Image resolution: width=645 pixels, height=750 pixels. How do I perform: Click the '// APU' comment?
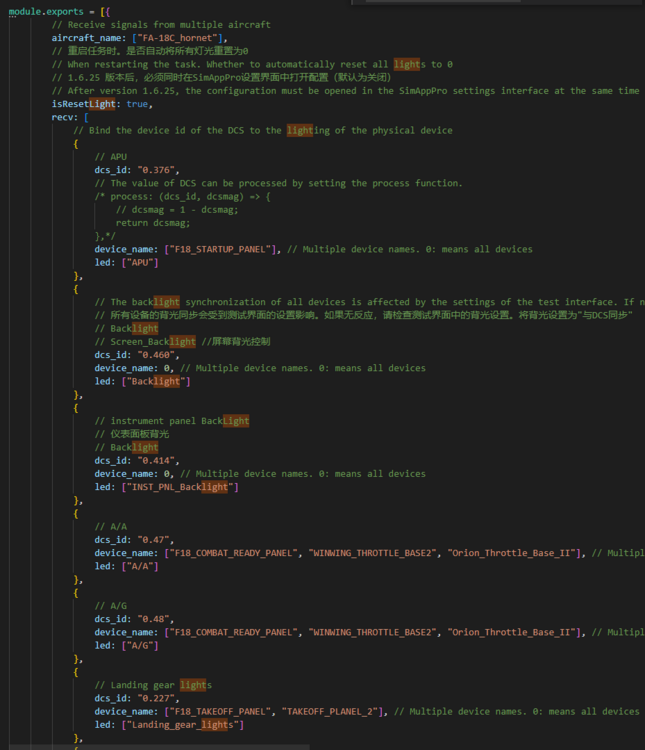pos(111,157)
